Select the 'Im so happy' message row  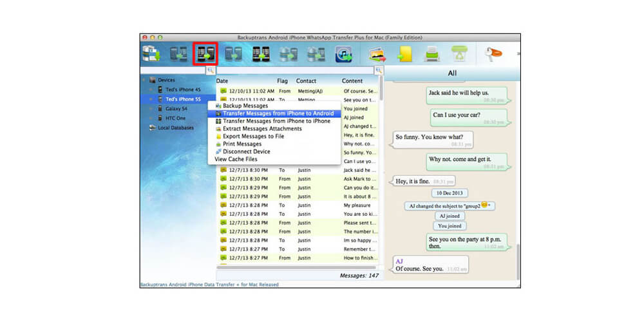coord(299,240)
